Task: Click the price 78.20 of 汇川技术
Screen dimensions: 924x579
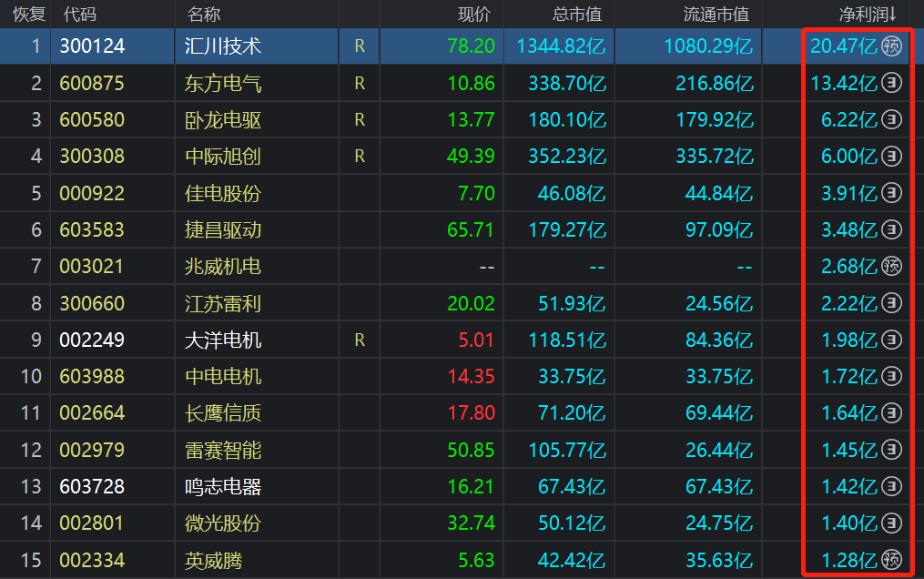Action: (x=471, y=46)
